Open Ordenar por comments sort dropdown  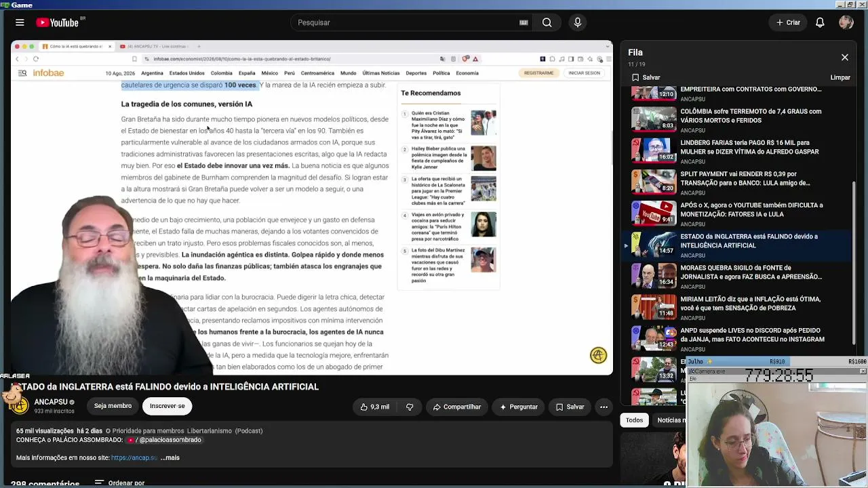(119, 483)
